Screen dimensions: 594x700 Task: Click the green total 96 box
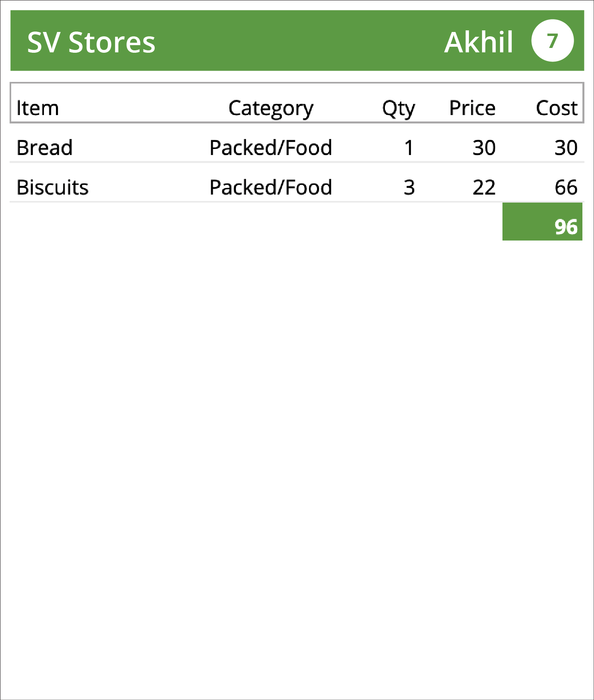pyautogui.click(x=542, y=222)
